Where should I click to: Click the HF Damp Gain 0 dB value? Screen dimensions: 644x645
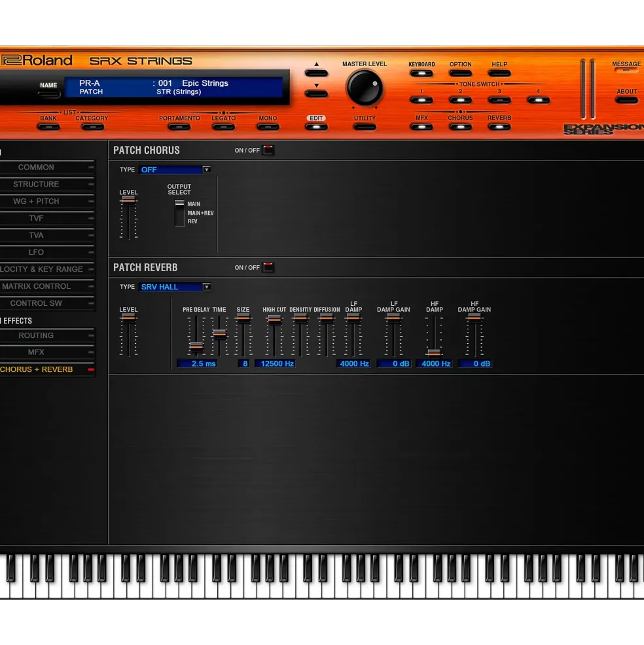click(474, 363)
